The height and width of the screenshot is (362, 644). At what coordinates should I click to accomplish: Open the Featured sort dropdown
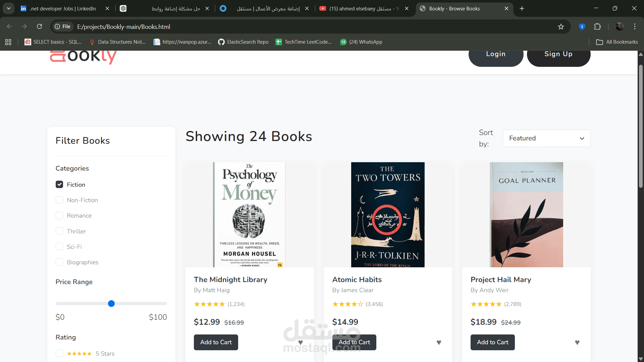(546, 138)
